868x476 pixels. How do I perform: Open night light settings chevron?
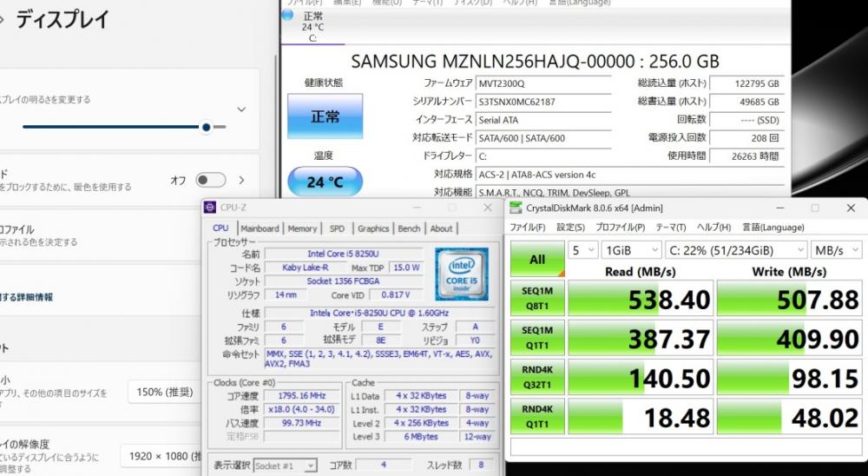tap(241, 180)
